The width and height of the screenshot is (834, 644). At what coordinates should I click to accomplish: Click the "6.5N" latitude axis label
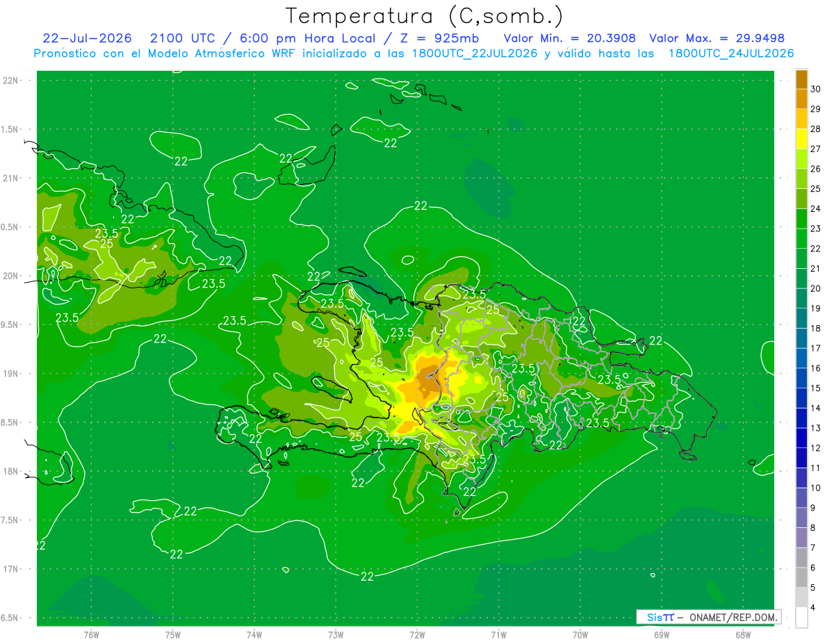10,618
